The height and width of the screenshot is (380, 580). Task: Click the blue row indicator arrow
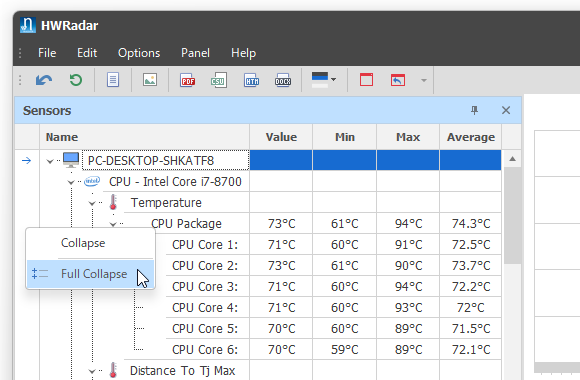tap(26, 161)
